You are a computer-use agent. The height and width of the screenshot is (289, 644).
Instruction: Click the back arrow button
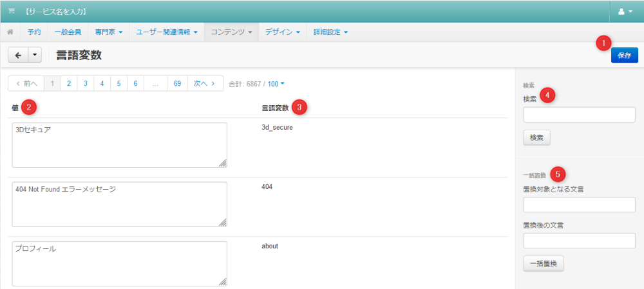18,55
